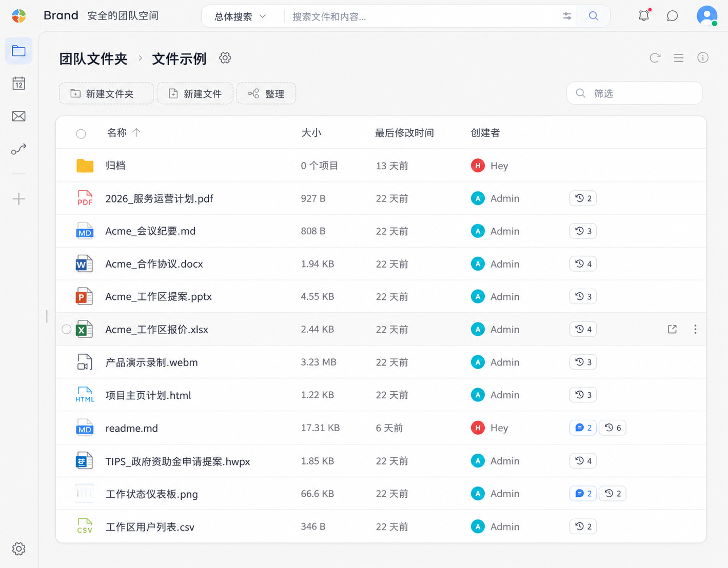The image size is (728, 568).
Task: Go to 团队文件夹 breadcrumb
Action: click(93, 59)
